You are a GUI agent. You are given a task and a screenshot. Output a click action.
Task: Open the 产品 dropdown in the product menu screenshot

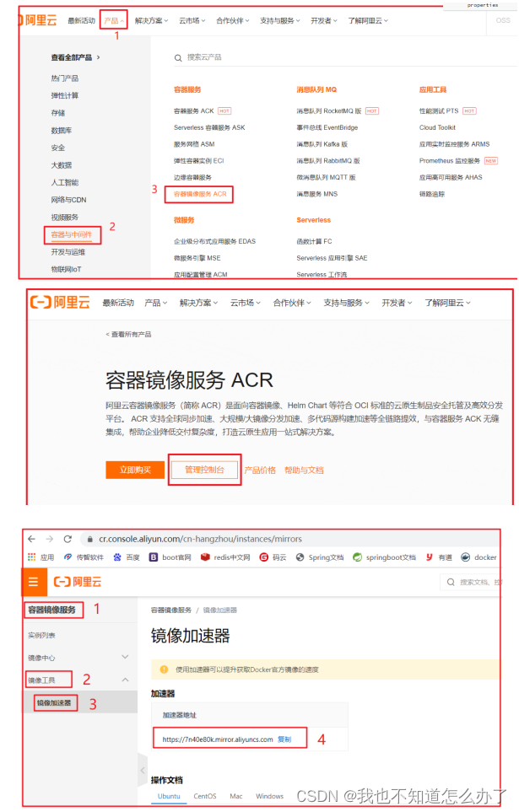(114, 21)
